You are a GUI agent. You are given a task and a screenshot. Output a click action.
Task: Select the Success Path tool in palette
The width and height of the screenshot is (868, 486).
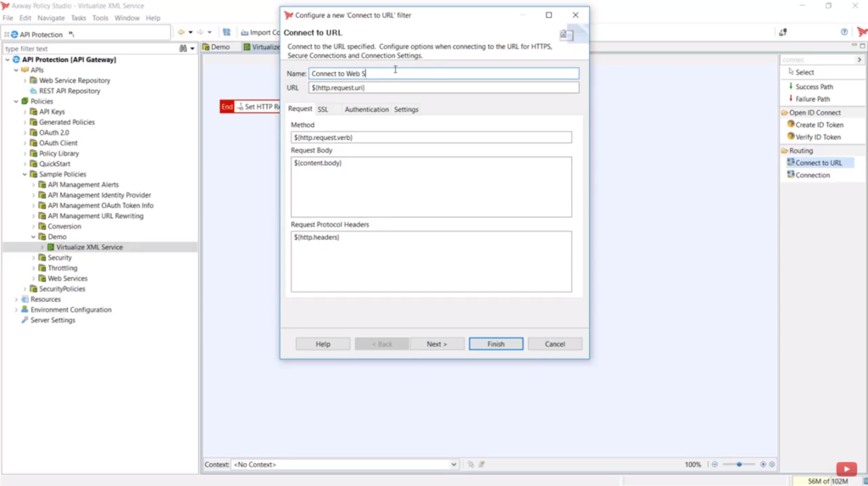[814, 87]
